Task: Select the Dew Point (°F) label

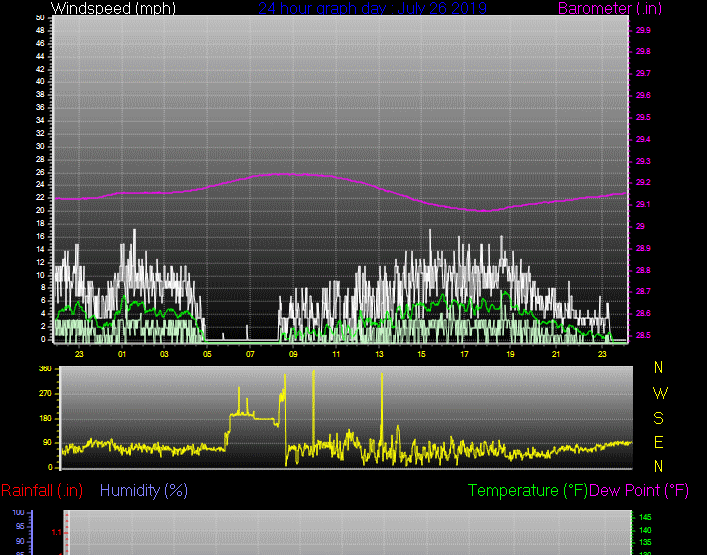Action: tap(640, 490)
